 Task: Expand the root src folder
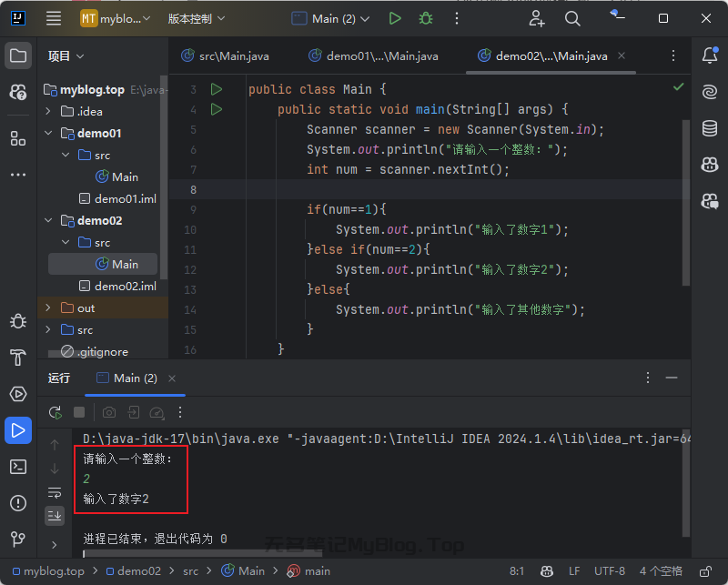click(48, 329)
